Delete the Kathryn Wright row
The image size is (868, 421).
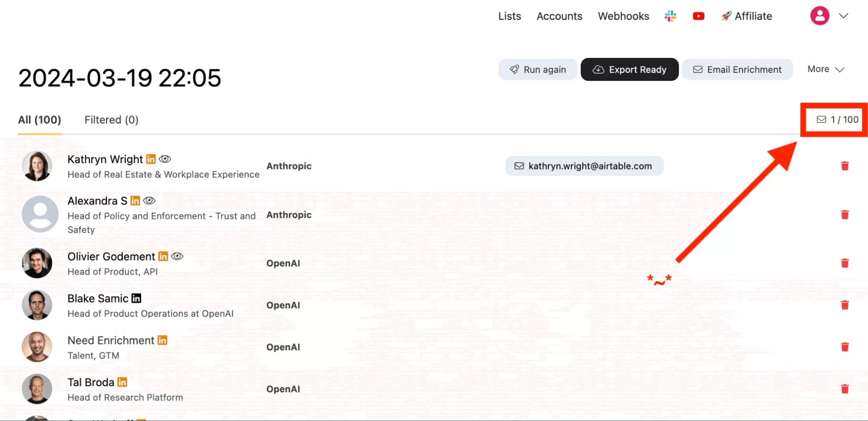coord(845,166)
